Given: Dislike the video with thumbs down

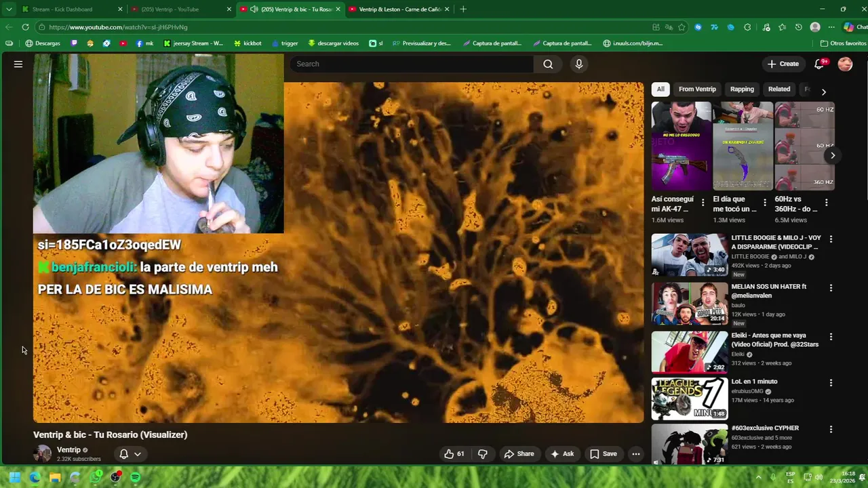Looking at the screenshot, I should coord(483,454).
